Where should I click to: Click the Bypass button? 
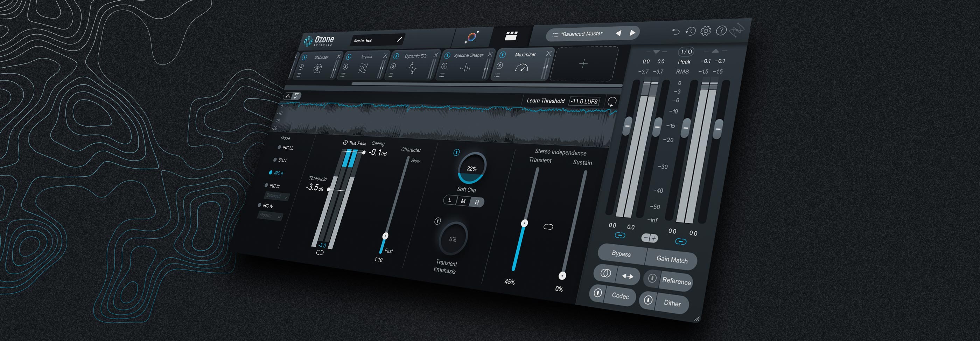pos(621,254)
